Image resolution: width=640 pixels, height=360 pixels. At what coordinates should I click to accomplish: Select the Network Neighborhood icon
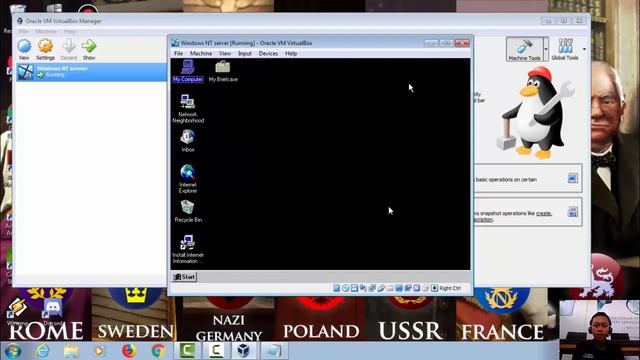coord(188,109)
